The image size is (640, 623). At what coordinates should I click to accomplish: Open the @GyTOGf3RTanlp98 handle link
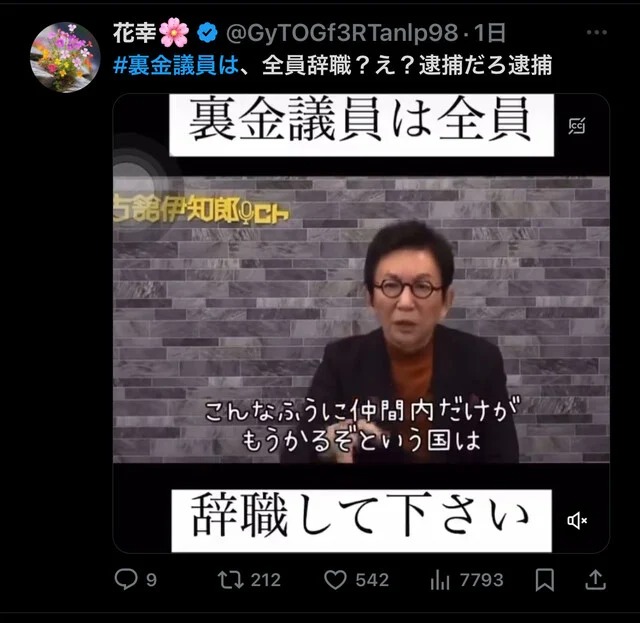coord(342,33)
